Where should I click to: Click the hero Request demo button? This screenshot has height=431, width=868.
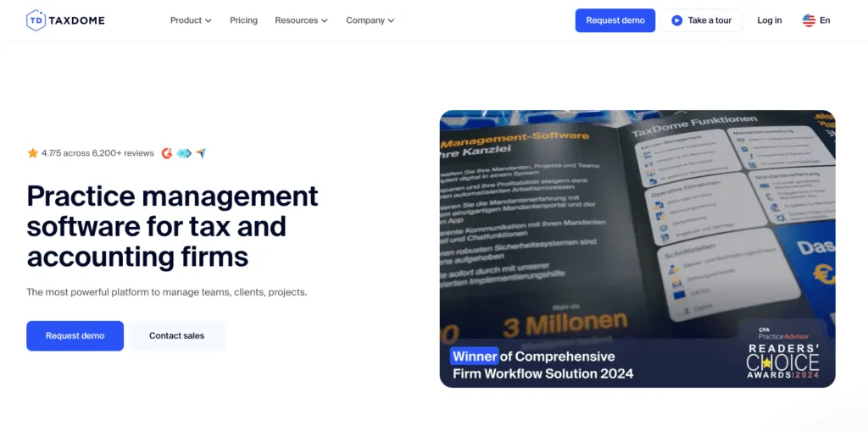point(75,336)
